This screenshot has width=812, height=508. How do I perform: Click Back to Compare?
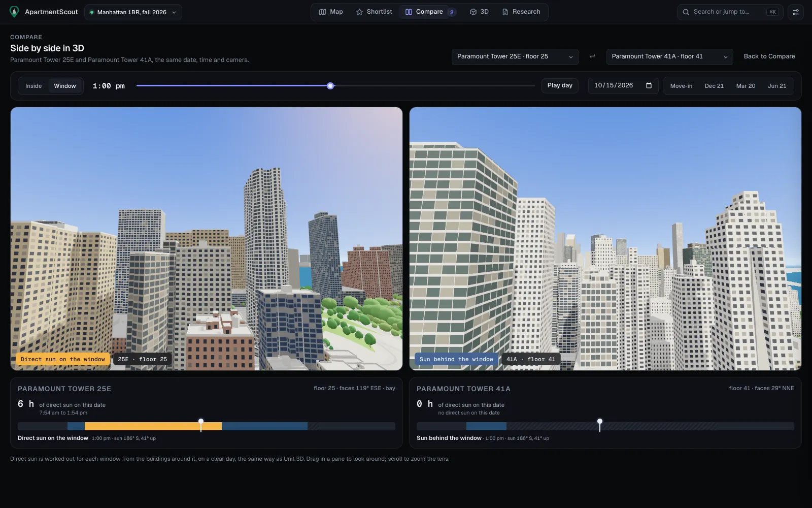(769, 56)
